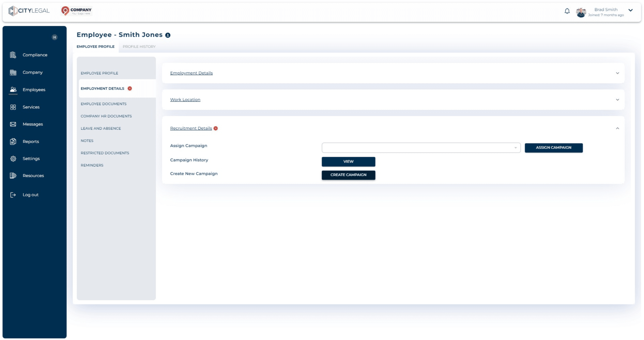Open Notes section

(87, 141)
